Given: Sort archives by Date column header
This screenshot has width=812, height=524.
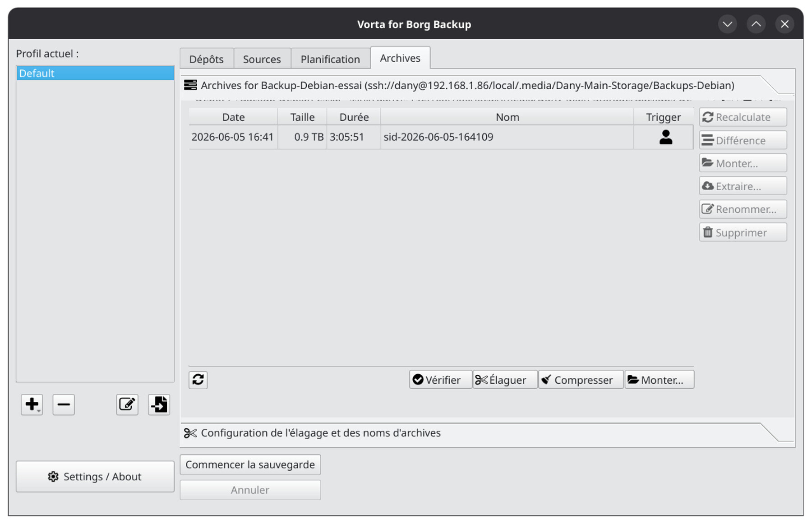Looking at the screenshot, I should [233, 117].
